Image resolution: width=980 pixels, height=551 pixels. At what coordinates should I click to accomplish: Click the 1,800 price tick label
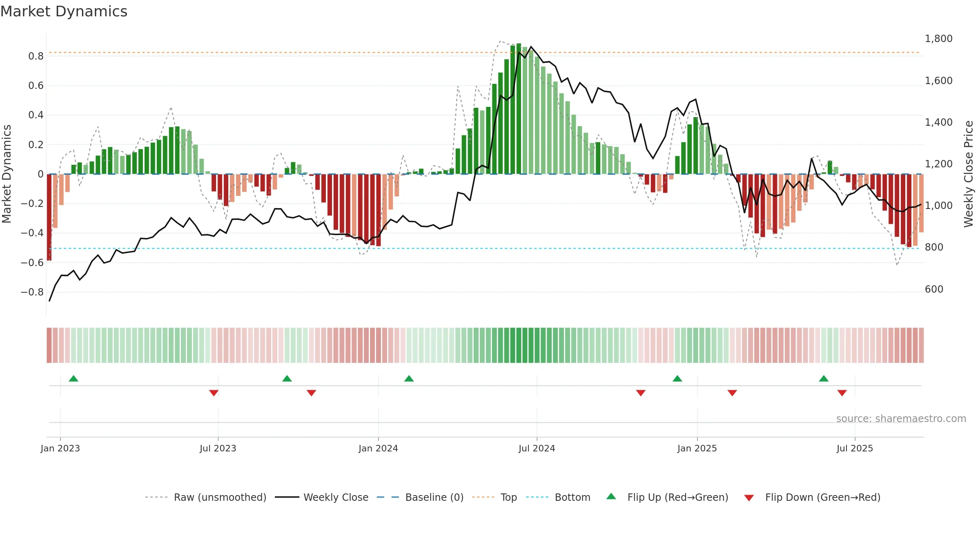coord(939,39)
